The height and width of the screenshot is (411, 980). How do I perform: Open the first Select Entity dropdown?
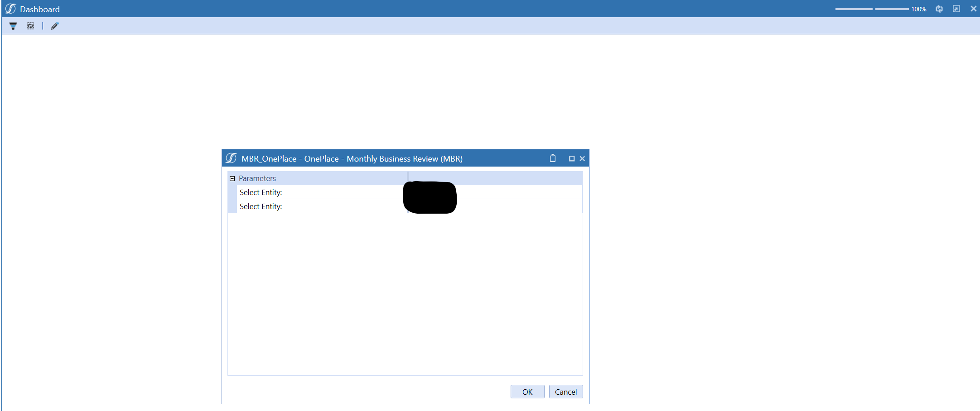coord(494,192)
